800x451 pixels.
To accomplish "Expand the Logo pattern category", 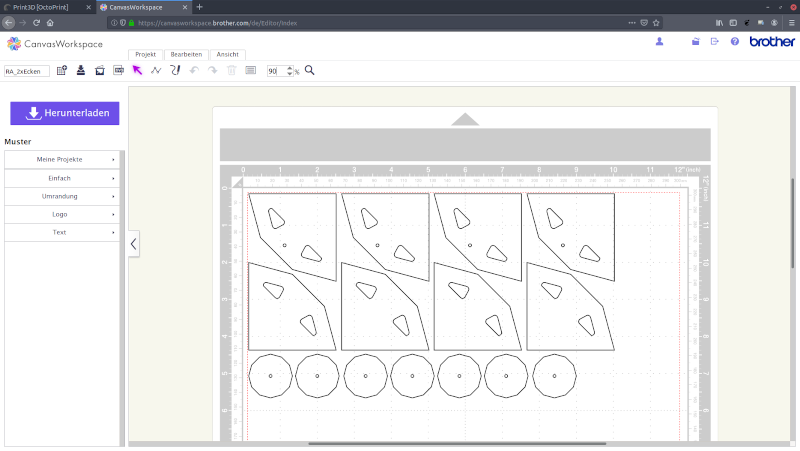I will [x=61, y=214].
